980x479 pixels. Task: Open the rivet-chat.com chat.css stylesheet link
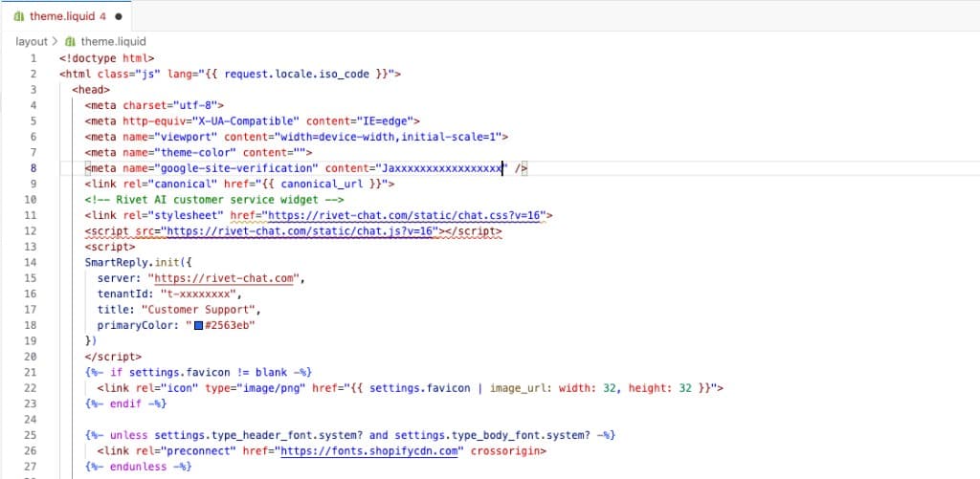(406, 215)
